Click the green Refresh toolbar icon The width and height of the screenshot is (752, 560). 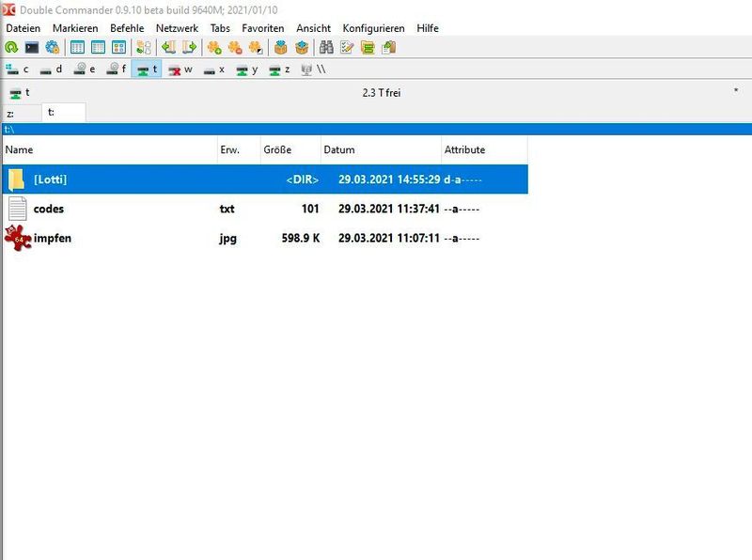pos(11,48)
